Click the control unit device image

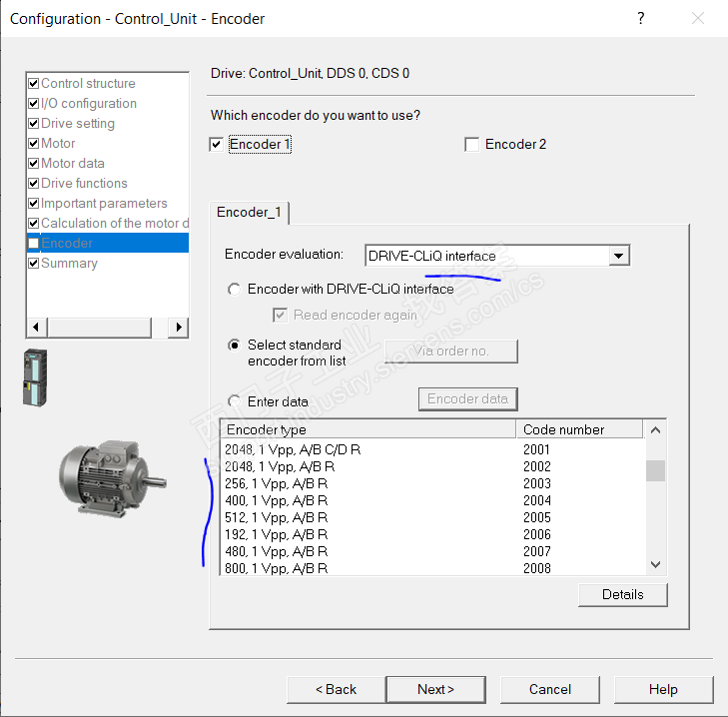35,378
